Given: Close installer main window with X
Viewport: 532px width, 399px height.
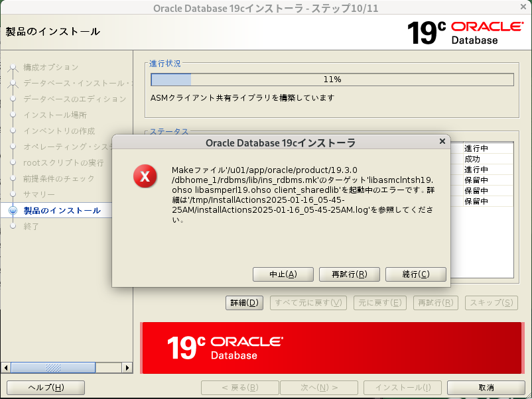Looking at the screenshot, I should pyautogui.click(x=523, y=7).
